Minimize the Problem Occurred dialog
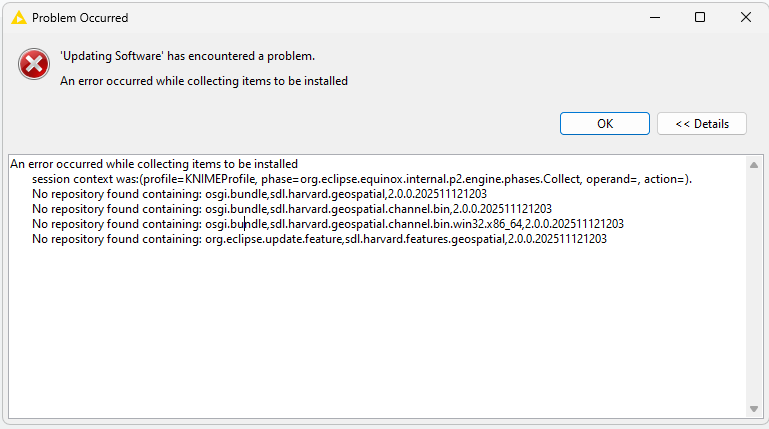Screen dimensions: 769x429 pyautogui.click(x=653, y=18)
